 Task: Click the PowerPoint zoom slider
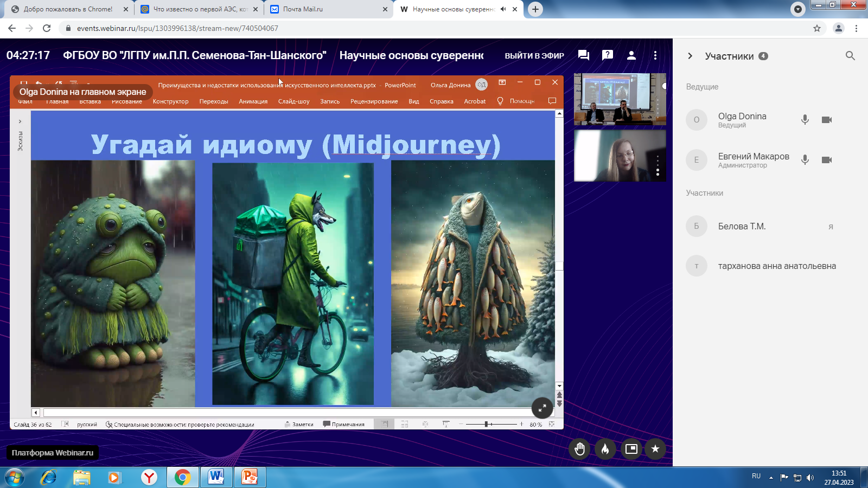(491, 424)
